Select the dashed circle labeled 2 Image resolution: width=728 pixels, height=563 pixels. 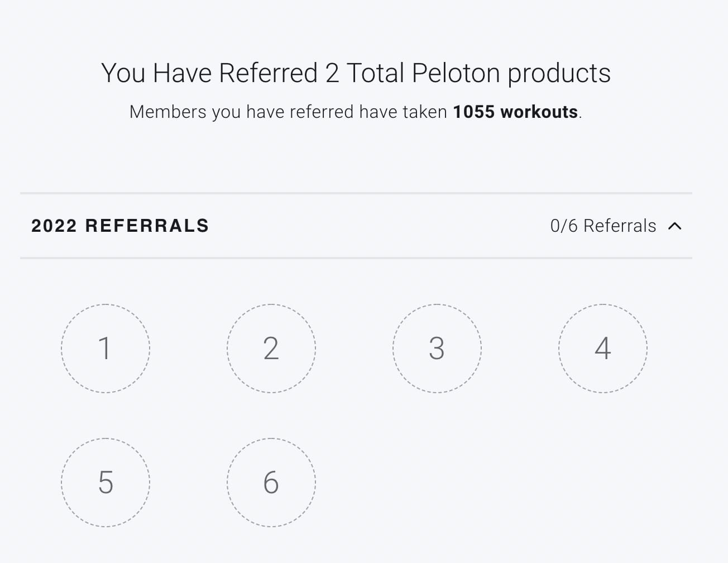271,349
